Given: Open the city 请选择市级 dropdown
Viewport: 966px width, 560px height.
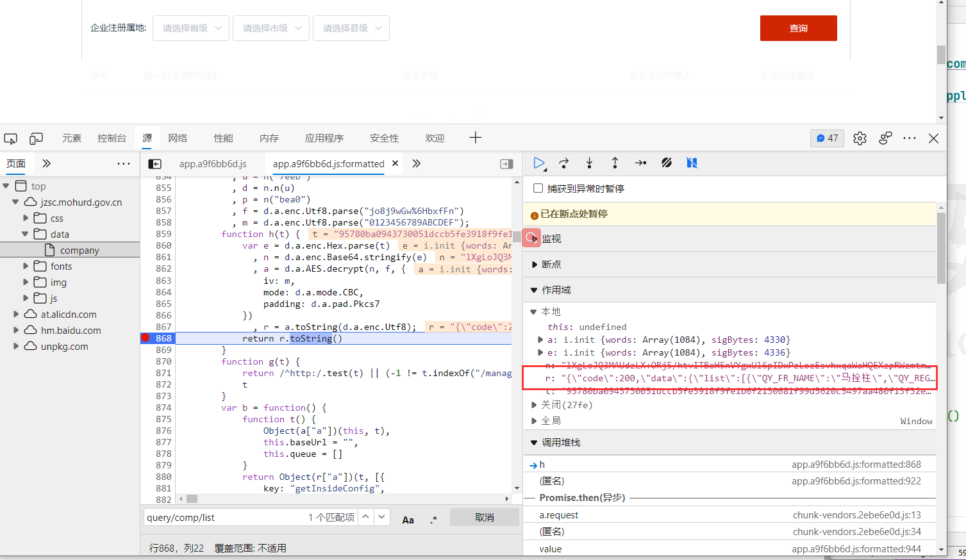Looking at the screenshot, I should tap(271, 28).
